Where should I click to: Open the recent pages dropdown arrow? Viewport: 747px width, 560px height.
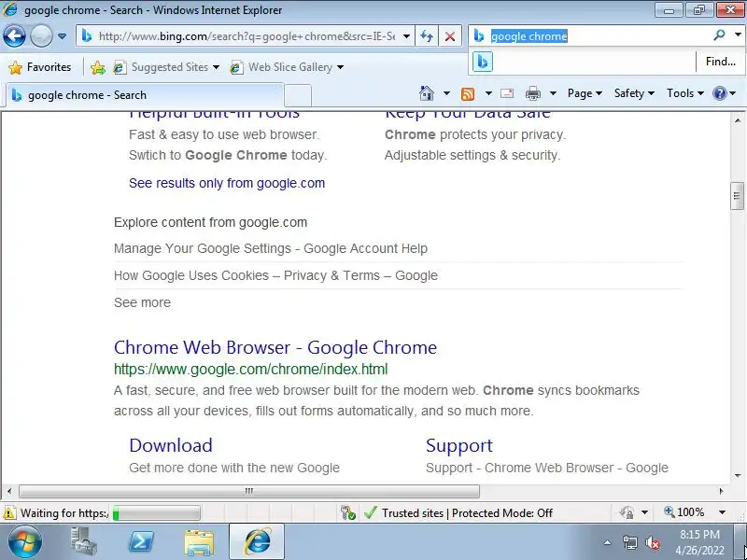click(x=62, y=36)
